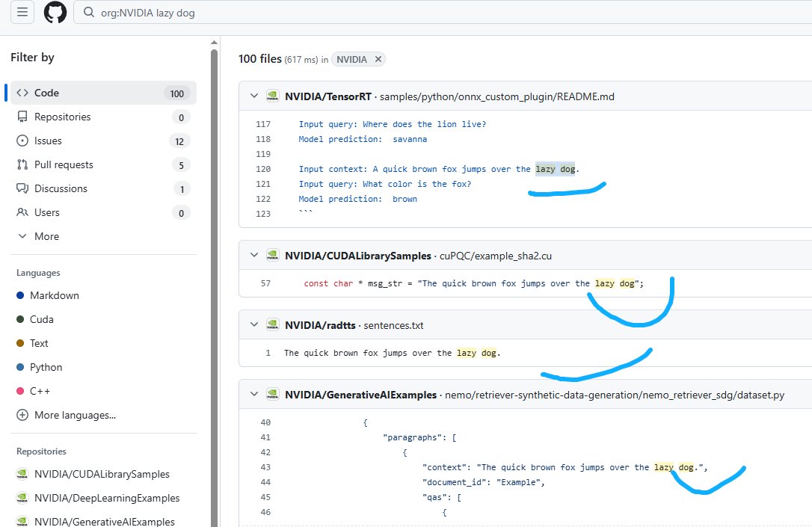
Task: Open nemo_retriever_sdg/dataset.py file link
Action: click(x=615, y=395)
